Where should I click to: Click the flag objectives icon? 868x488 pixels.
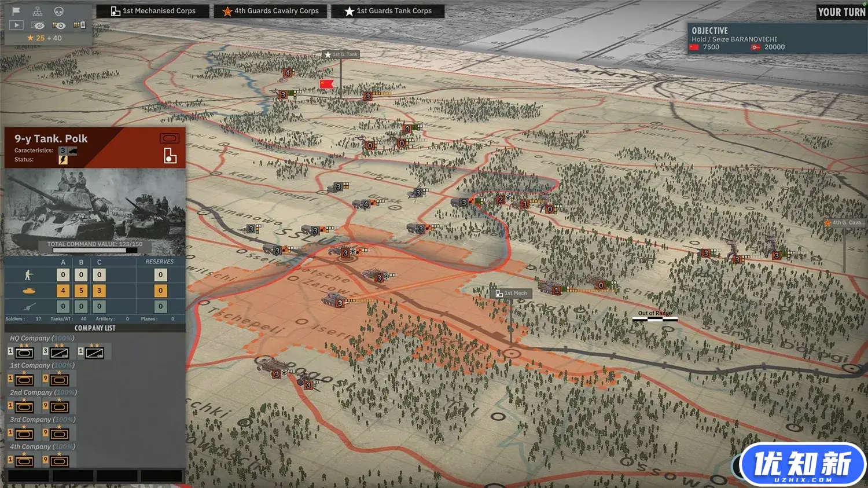(x=16, y=11)
